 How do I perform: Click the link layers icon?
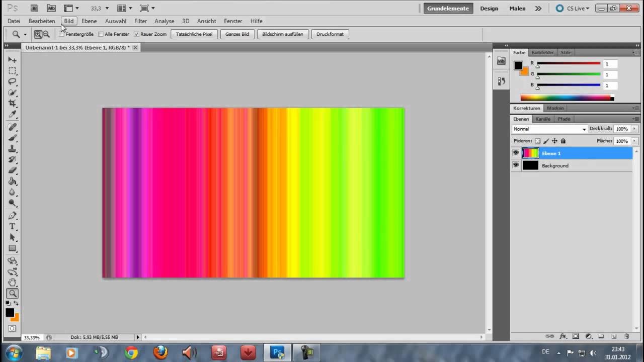550,336
